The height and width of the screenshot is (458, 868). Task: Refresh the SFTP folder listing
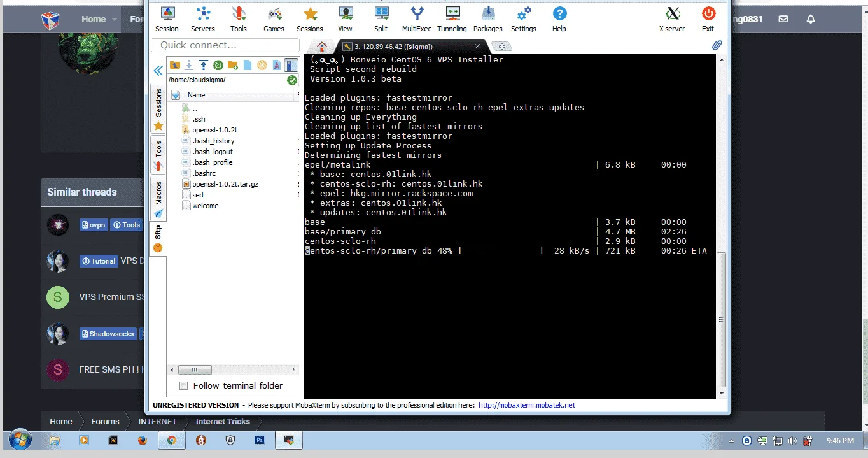click(218, 65)
